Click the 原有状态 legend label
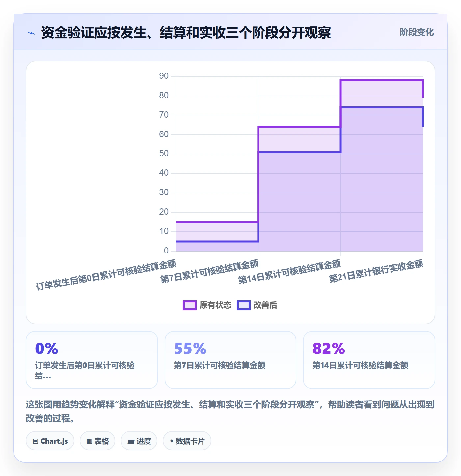The image size is (461, 476). coord(215,305)
